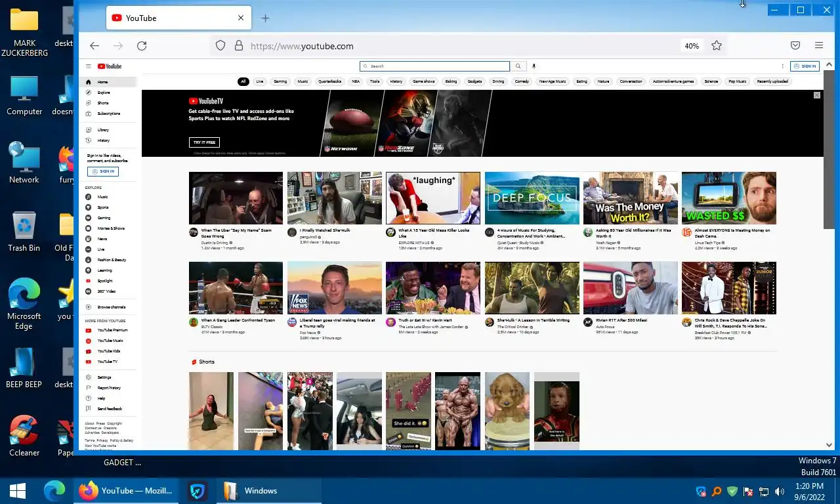Screen dimensions: 840x504
Task: Open History in the sidebar
Action: [108, 140]
